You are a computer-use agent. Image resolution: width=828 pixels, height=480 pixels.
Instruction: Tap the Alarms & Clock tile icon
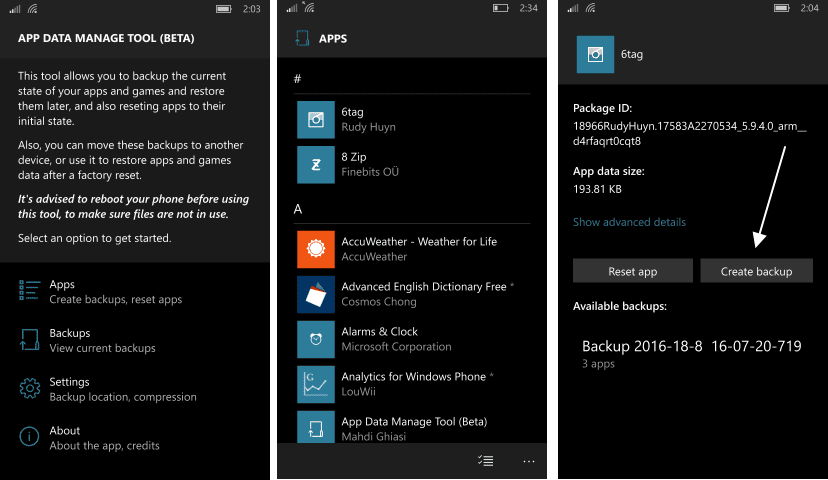(316, 339)
